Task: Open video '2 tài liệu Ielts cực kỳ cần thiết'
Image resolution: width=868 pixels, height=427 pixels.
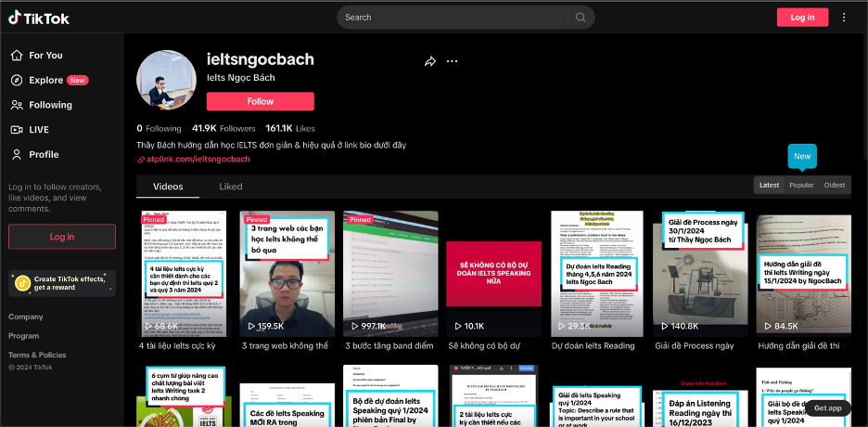Action: pos(493,396)
